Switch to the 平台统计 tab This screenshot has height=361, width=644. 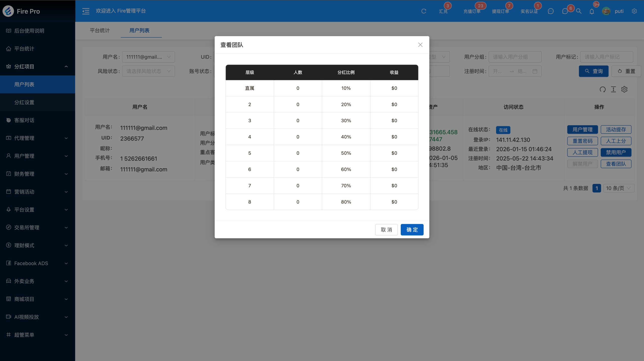(x=100, y=30)
